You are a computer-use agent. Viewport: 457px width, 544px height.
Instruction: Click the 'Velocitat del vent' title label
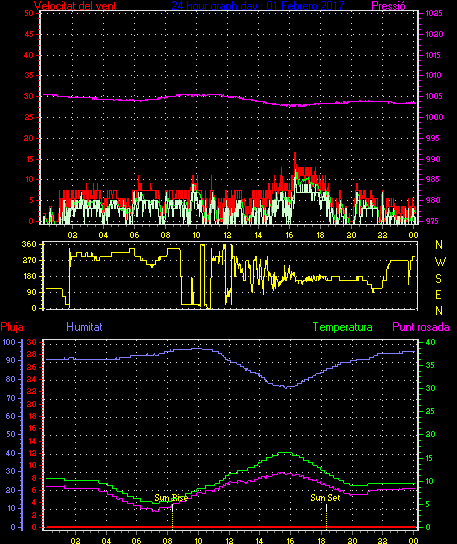click(x=75, y=6)
